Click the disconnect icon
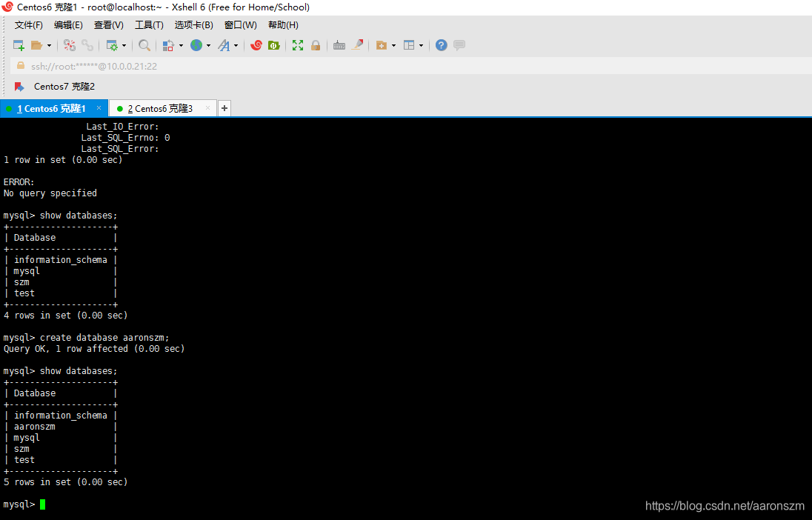Image resolution: width=812 pixels, height=520 pixels. click(70, 46)
